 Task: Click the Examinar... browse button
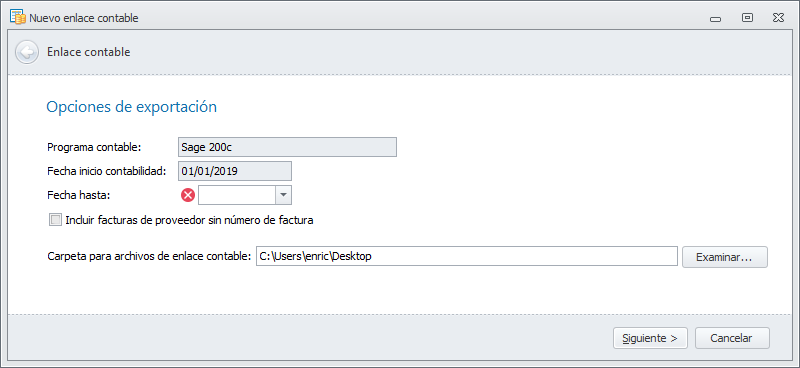pyautogui.click(x=724, y=257)
